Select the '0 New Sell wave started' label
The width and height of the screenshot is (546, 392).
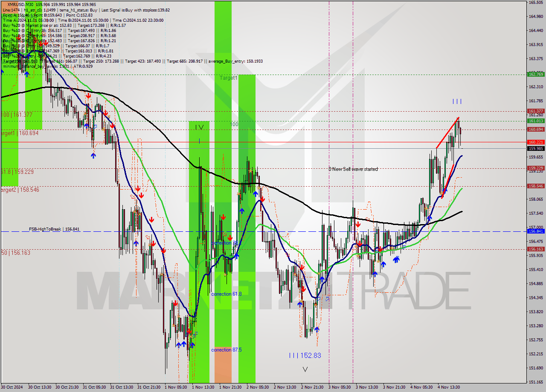coord(353,169)
